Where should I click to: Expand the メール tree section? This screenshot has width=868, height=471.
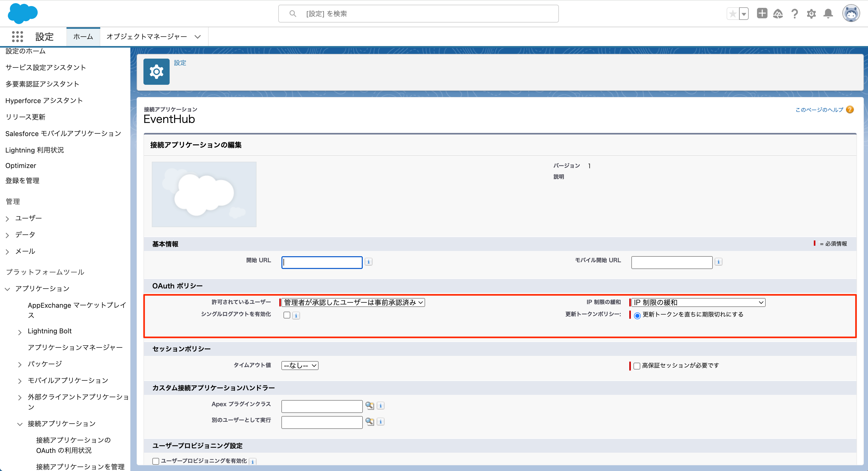(x=7, y=252)
